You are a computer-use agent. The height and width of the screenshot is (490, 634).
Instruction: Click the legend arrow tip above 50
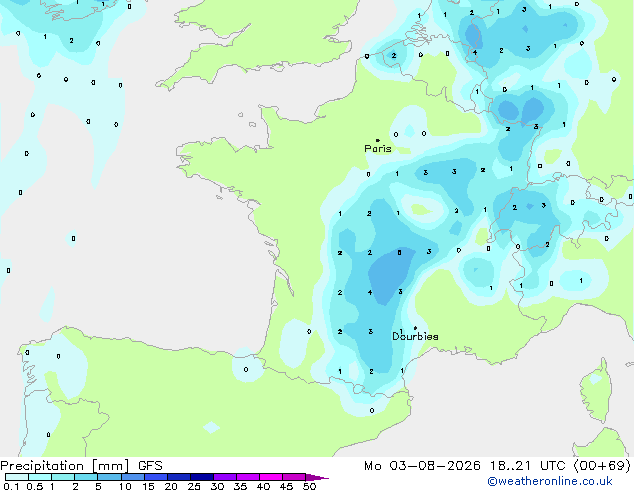(317, 477)
